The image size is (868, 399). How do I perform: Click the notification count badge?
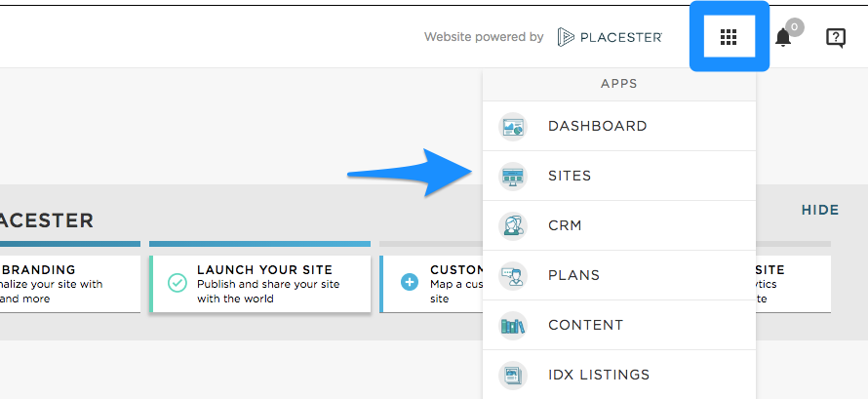point(795,26)
